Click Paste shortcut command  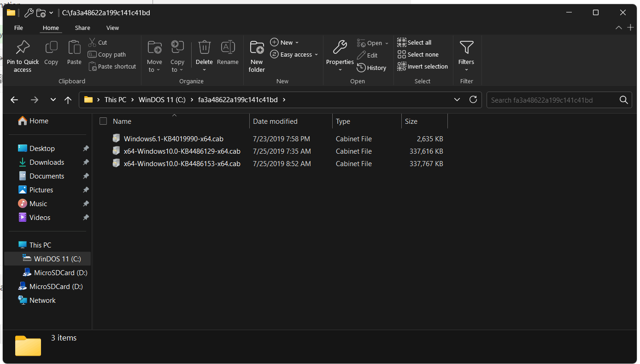[x=112, y=66]
